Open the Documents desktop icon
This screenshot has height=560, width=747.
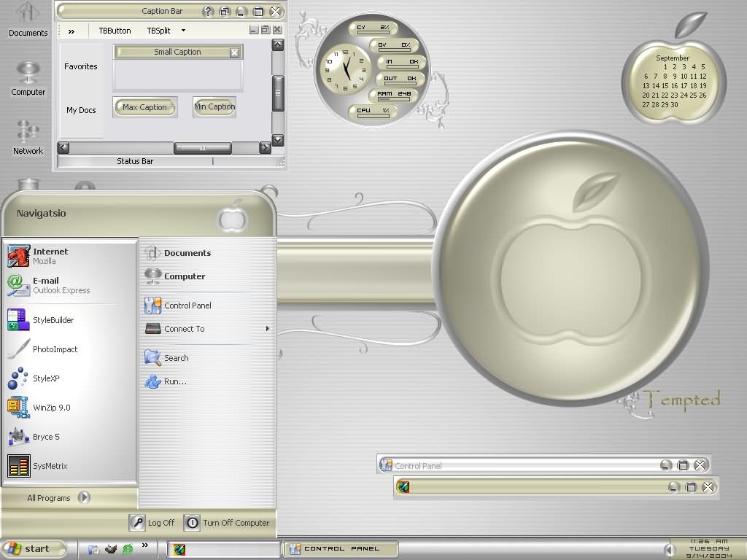[28, 20]
